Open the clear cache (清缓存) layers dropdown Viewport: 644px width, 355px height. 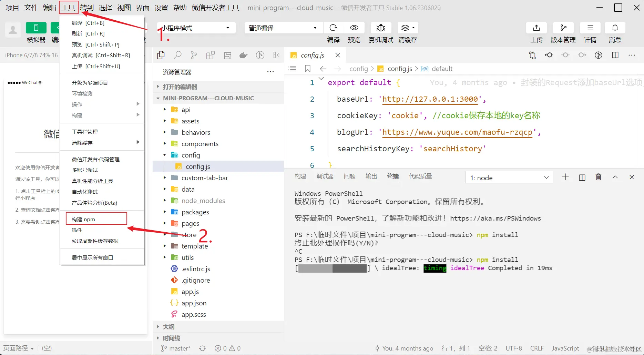(x=408, y=28)
